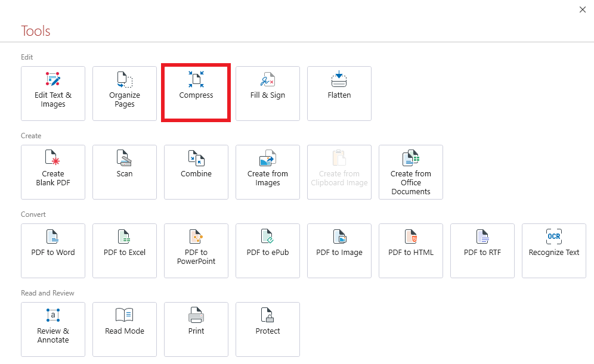594x364 pixels.
Task: Run Recognize Text OCR tool
Action: (x=554, y=251)
